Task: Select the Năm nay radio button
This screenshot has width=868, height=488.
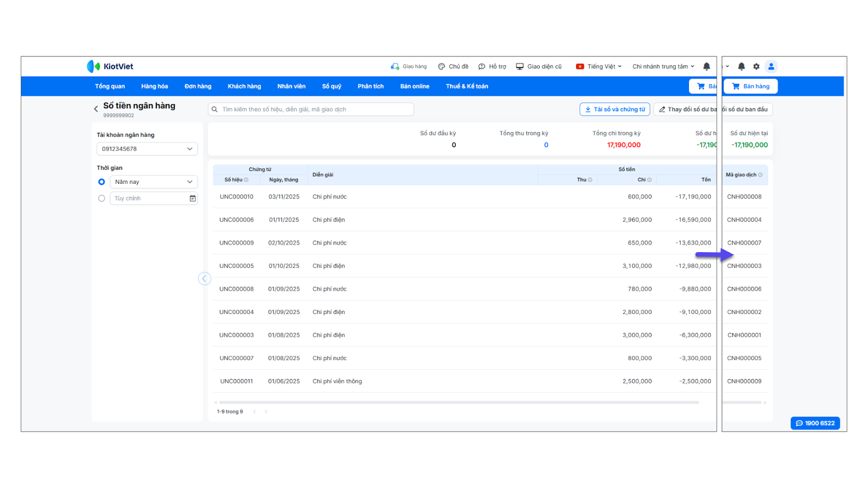Action: pos(101,182)
